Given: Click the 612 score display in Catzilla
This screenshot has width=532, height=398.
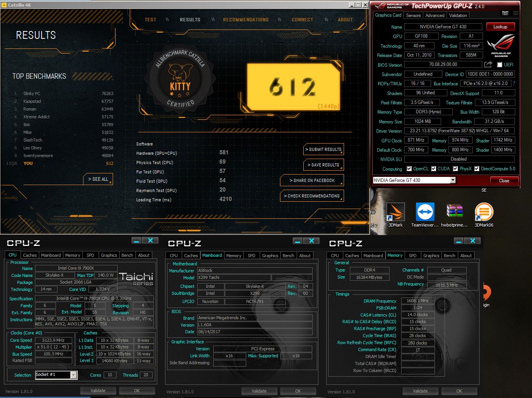Looking at the screenshot, I should (294, 87).
